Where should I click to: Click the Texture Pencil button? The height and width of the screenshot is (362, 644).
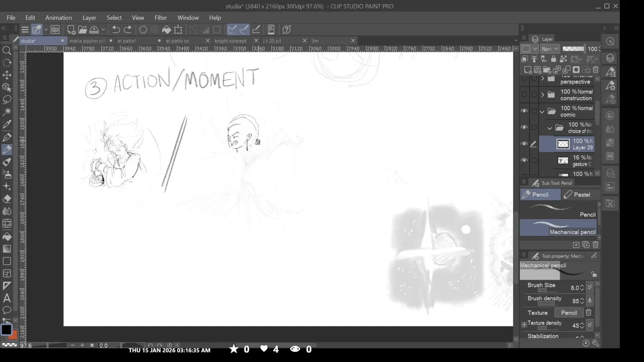569,313
